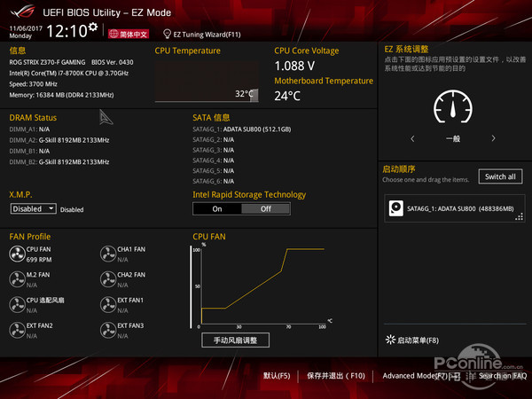Save and exit with F10 option
Image resolution: width=532 pixels, height=399 pixels.
(x=336, y=376)
